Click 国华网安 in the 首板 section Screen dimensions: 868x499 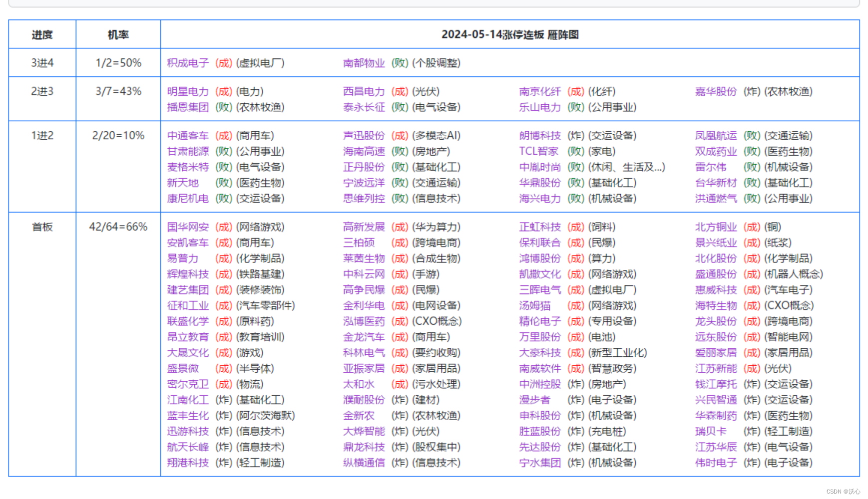pos(188,227)
